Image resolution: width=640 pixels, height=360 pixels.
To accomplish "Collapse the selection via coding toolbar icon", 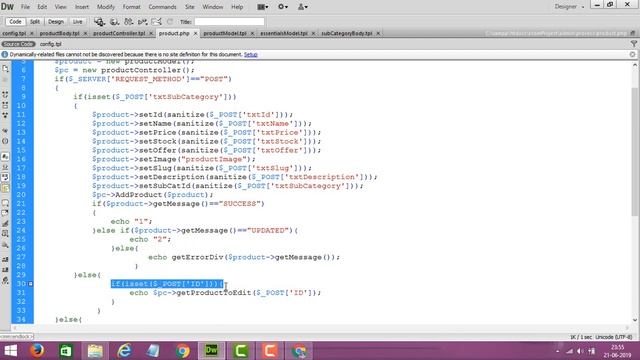I will [5, 105].
